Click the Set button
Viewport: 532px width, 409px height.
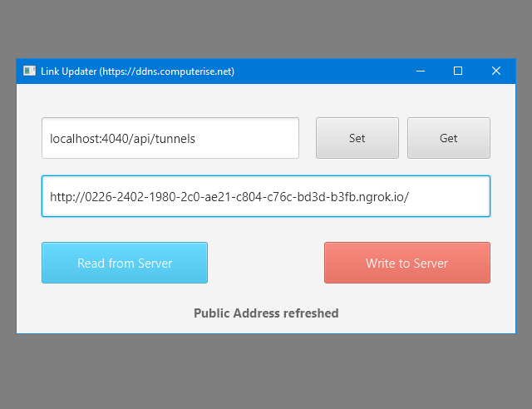(x=357, y=138)
